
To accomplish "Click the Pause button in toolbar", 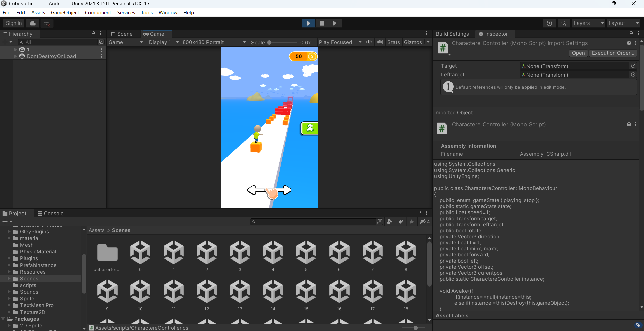I will pos(322,23).
